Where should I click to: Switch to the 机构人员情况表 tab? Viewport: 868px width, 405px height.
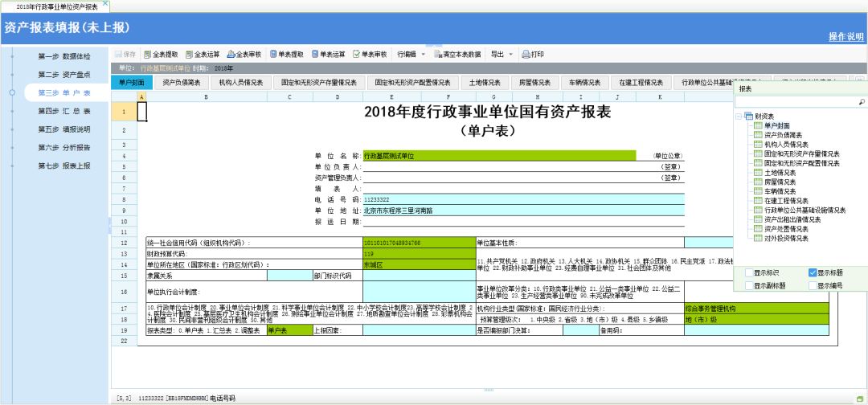click(x=240, y=83)
